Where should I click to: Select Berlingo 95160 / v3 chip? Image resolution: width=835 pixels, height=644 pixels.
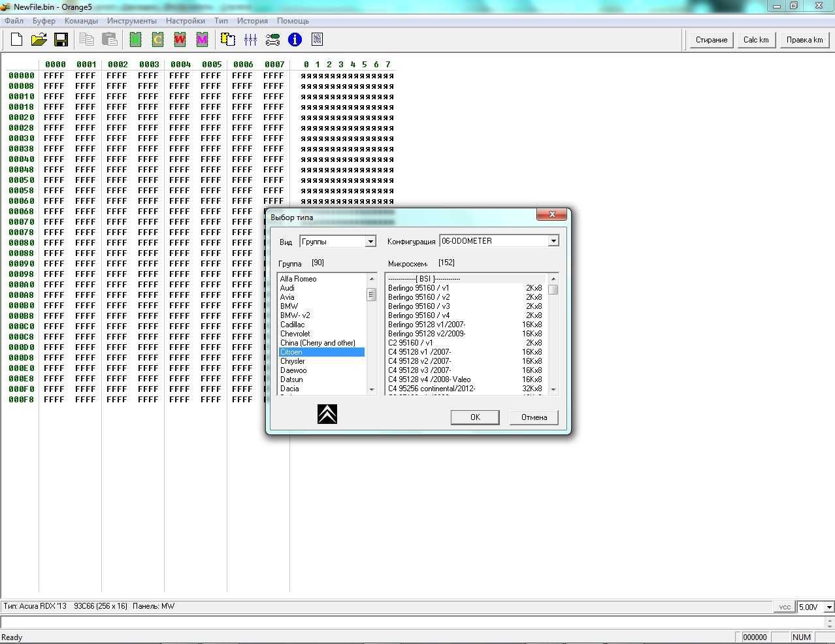coord(465,306)
